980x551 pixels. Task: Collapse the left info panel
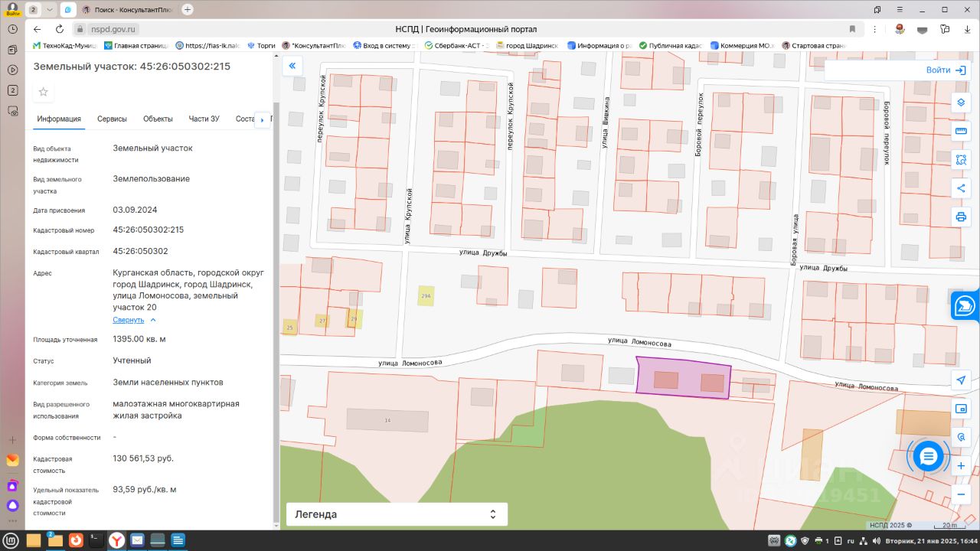point(292,67)
